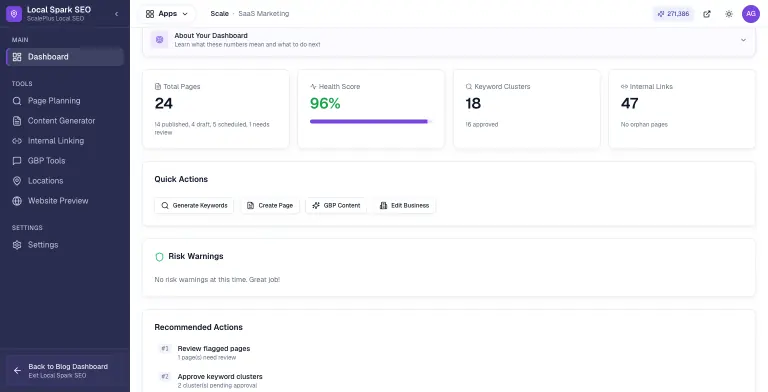Click the #2 rank badge
Viewport: 768px width, 392px height.
[165, 377]
